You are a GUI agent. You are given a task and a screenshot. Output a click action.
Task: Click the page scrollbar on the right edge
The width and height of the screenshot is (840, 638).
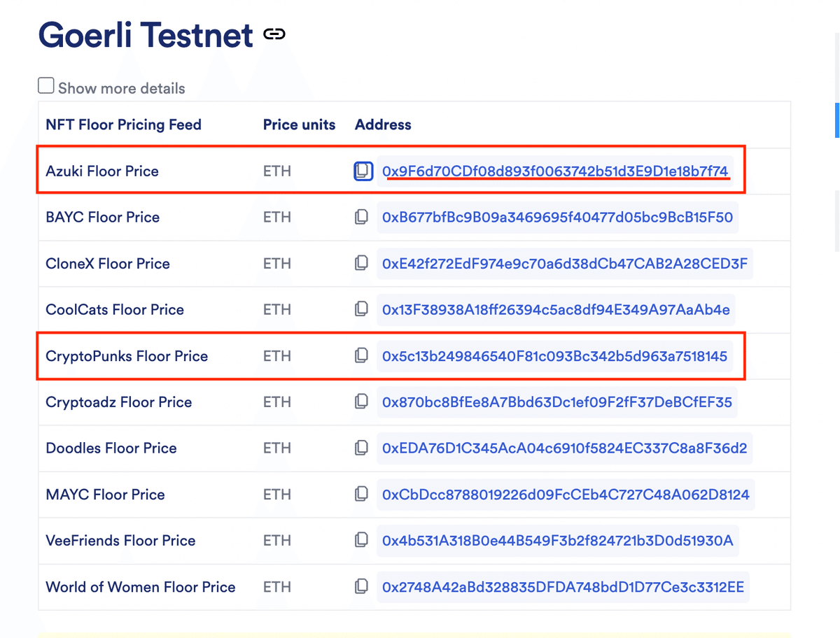(837, 120)
